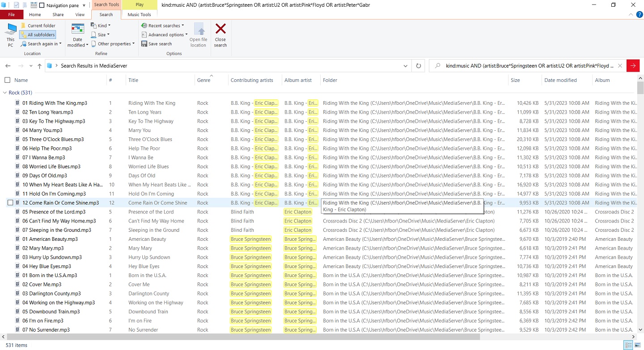
Task: Click the icon of 04 Marry You.mp3
Action: [17, 130]
